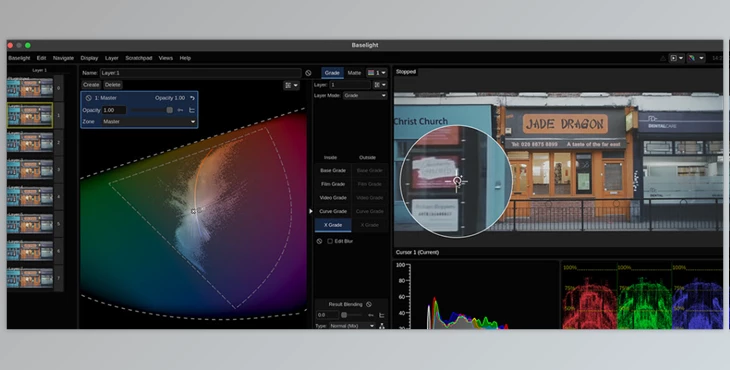Viewport: 730px width, 370px height.
Task: Open the Layer menu
Action: point(112,58)
